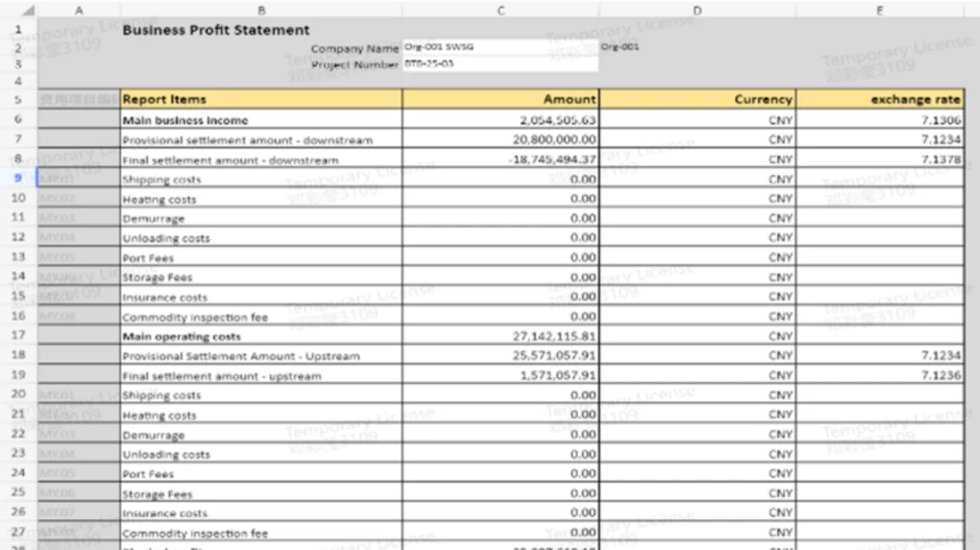Click amount 2,054,505.63
The image size is (980, 550).
point(501,120)
